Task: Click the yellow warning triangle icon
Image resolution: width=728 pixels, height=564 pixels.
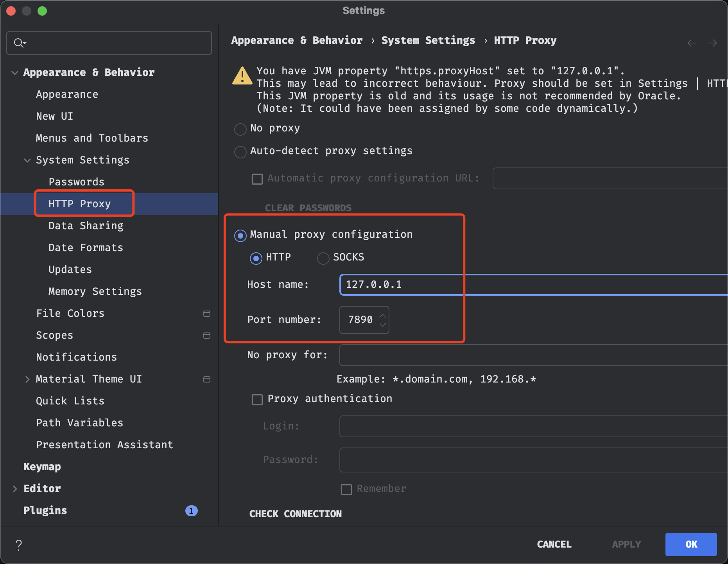Action: point(242,75)
